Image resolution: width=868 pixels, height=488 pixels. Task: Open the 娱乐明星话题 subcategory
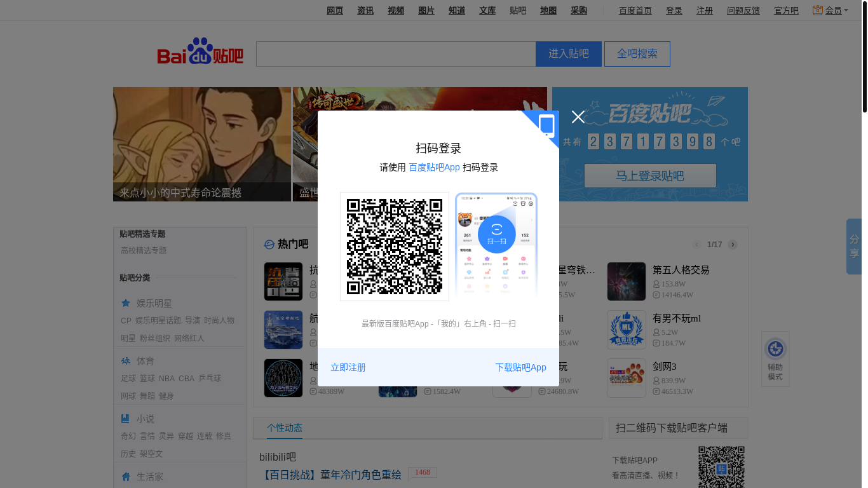pos(158,321)
